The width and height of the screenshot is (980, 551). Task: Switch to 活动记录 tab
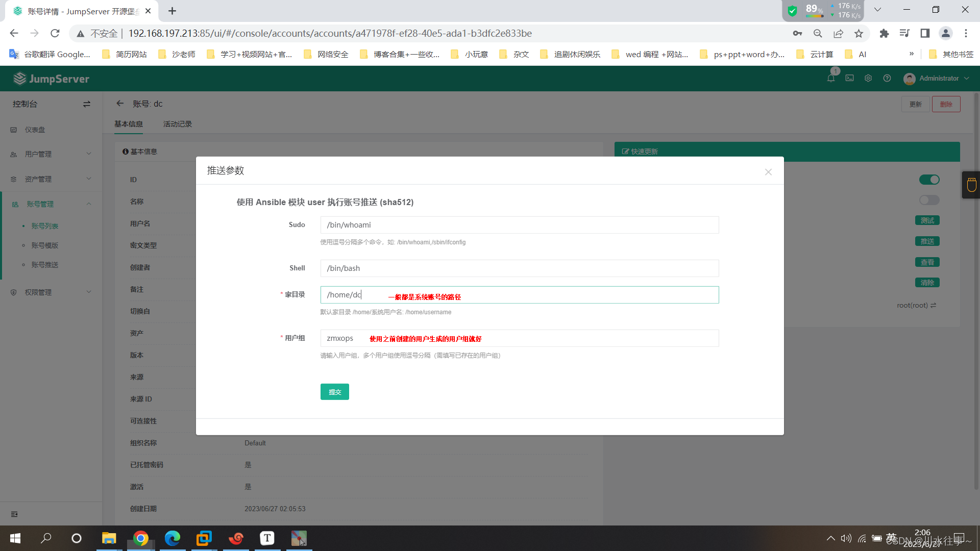(178, 124)
